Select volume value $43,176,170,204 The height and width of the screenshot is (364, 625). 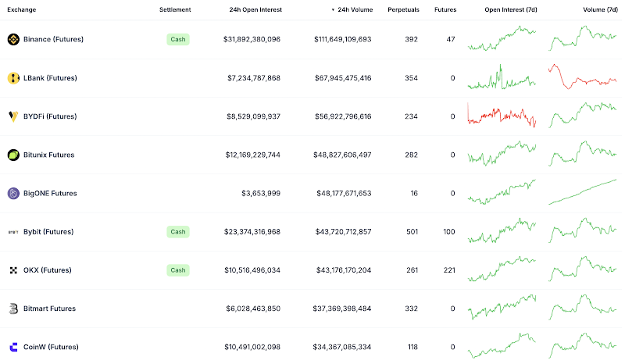click(344, 270)
